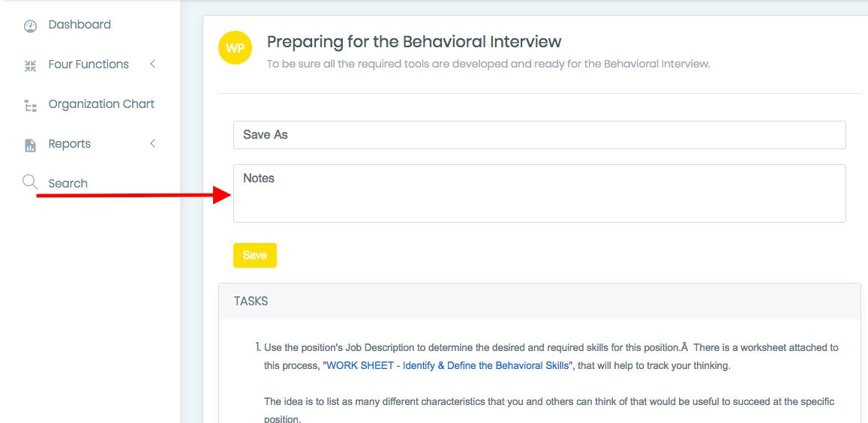This screenshot has height=423, width=868.
Task: Click the Organization Chart tree icon
Action: click(x=31, y=106)
